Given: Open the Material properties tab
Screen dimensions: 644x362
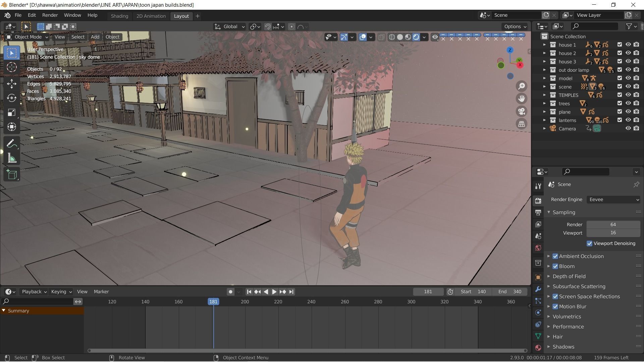Looking at the screenshot, I should [x=538, y=348].
